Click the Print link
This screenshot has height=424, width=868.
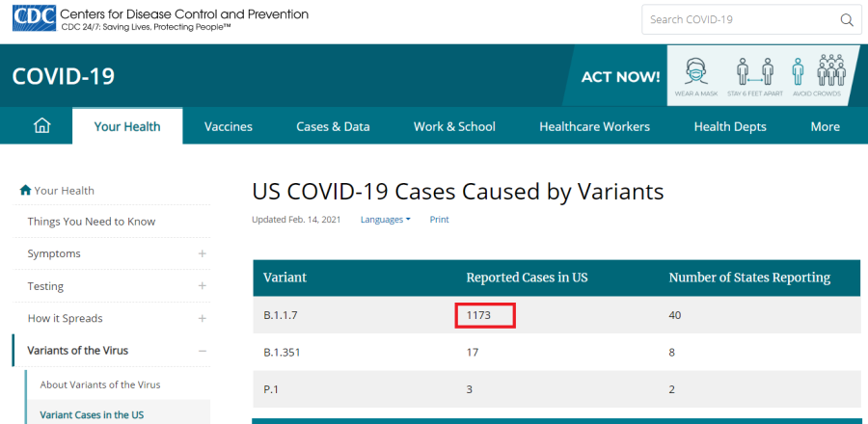[439, 220]
